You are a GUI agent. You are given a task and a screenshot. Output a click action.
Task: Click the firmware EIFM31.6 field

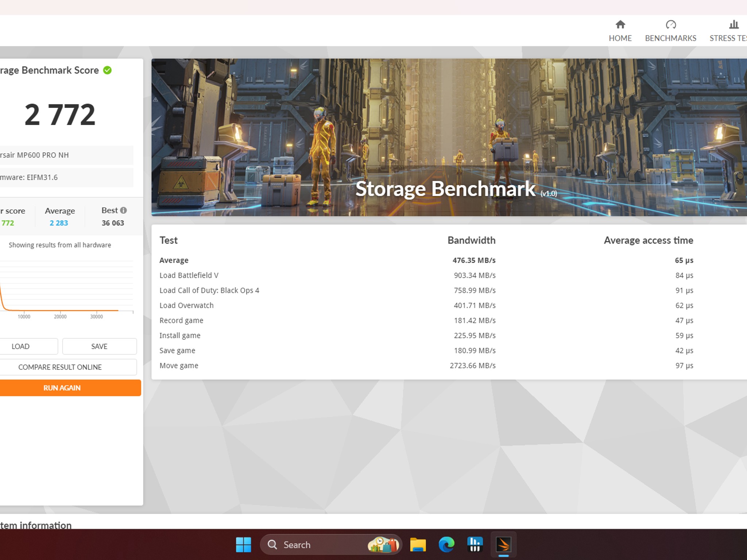66,178
